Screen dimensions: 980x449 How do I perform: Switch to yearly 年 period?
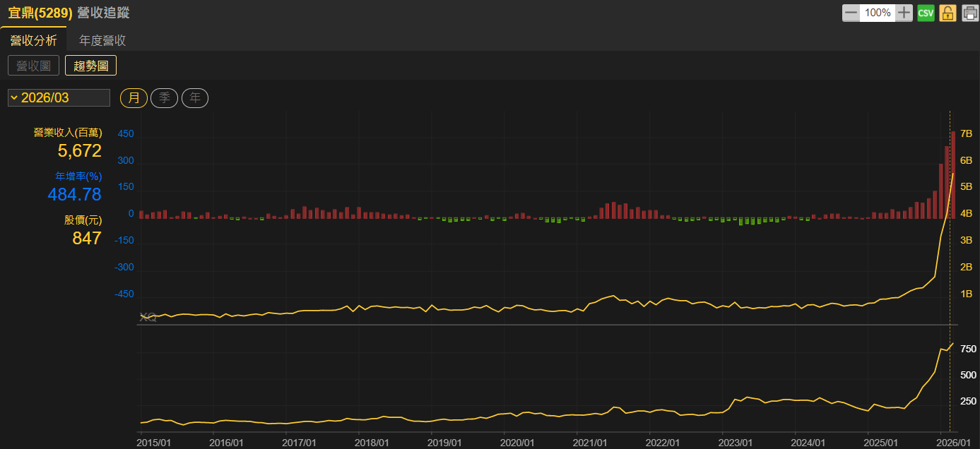(x=195, y=98)
